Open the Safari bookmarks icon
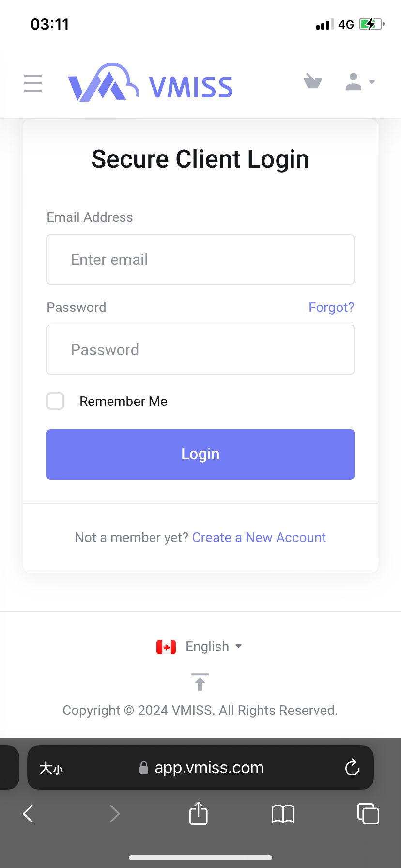Screen dimensions: 401x868 point(283,814)
